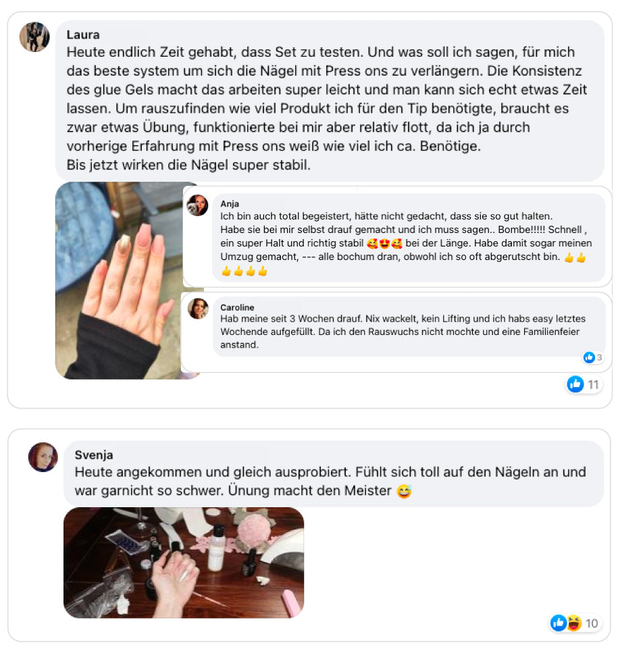The height and width of the screenshot is (672, 618).
Task: Open Anja's profile avatar
Action: (x=197, y=205)
